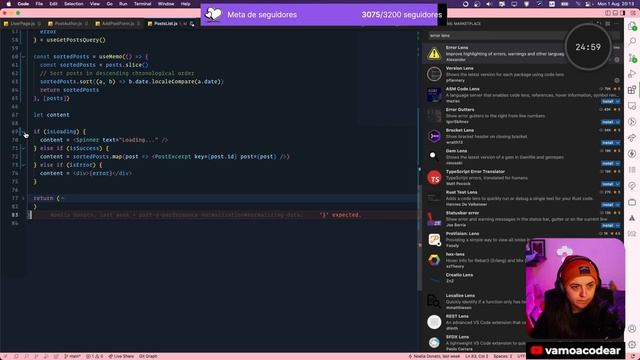Image resolution: width=640 pixels, height=360 pixels.
Task: Install the Statusbar error extension
Action: (608, 225)
